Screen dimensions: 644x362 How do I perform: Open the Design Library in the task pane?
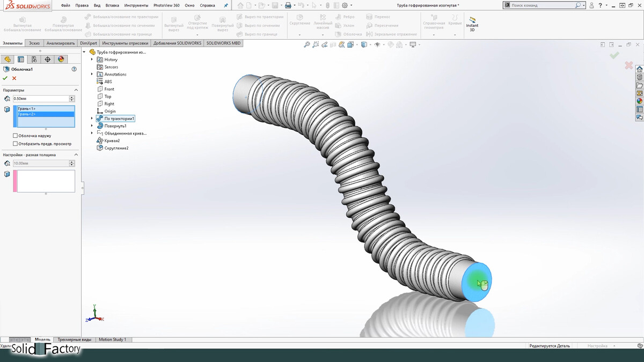[x=639, y=77]
